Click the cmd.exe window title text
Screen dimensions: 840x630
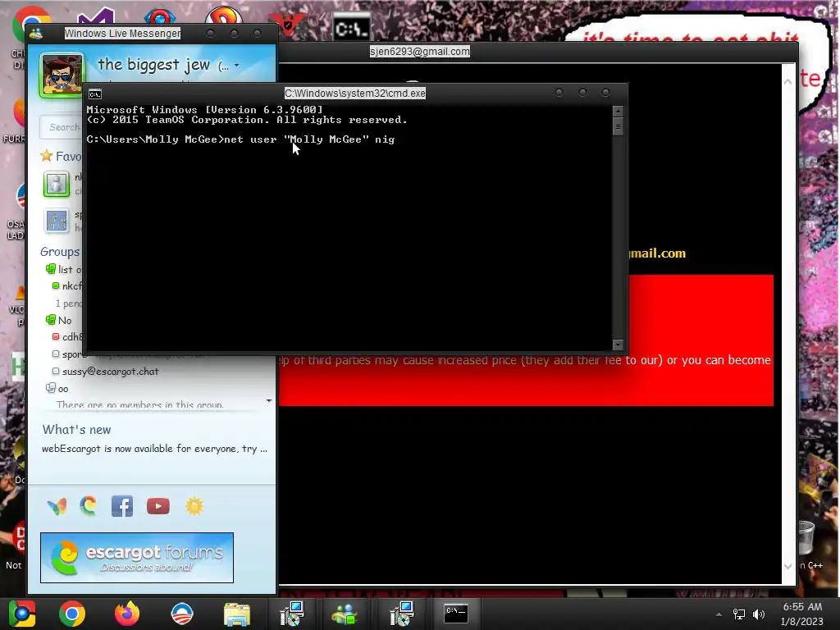coord(354,94)
